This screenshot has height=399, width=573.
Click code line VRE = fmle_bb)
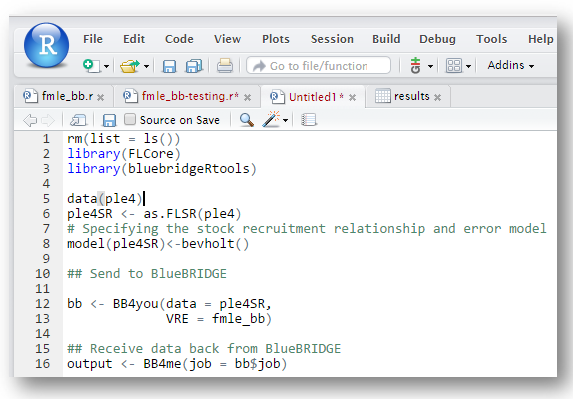click(x=219, y=319)
